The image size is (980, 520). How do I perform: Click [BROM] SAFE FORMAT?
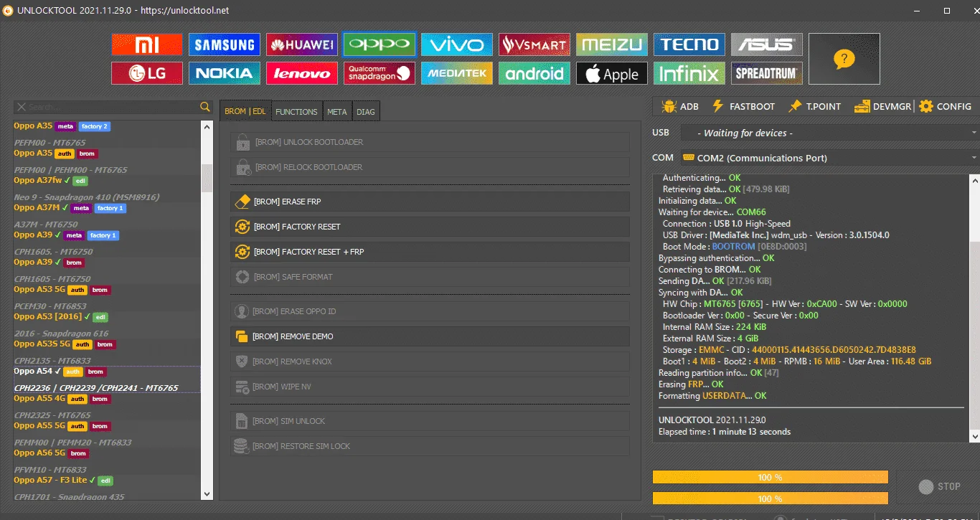click(x=430, y=277)
